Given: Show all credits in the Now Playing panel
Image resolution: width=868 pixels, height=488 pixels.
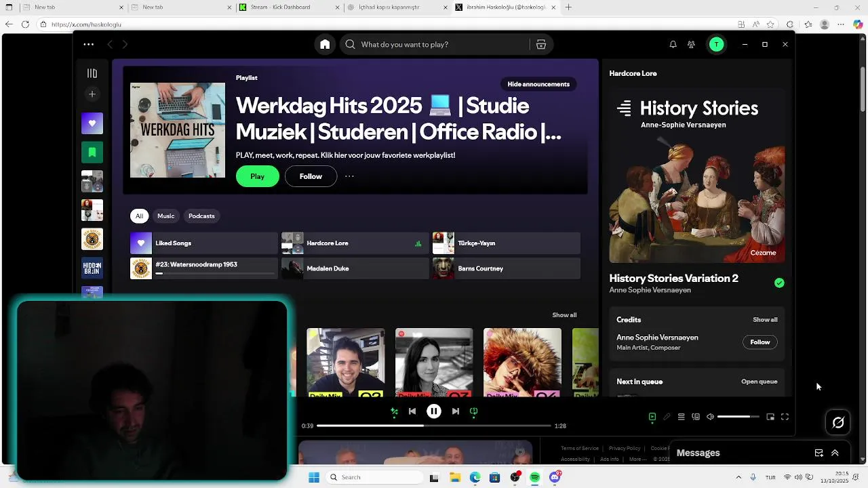Looking at the screenshot, I should point(765,319).
